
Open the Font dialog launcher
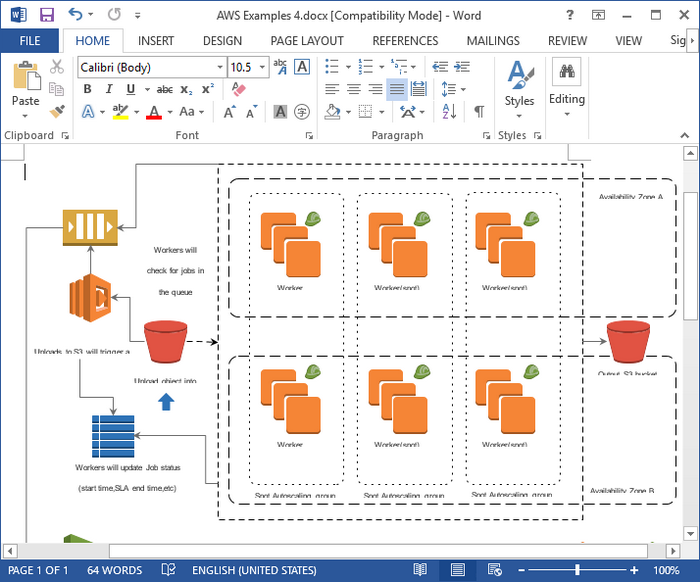(309, 136)
